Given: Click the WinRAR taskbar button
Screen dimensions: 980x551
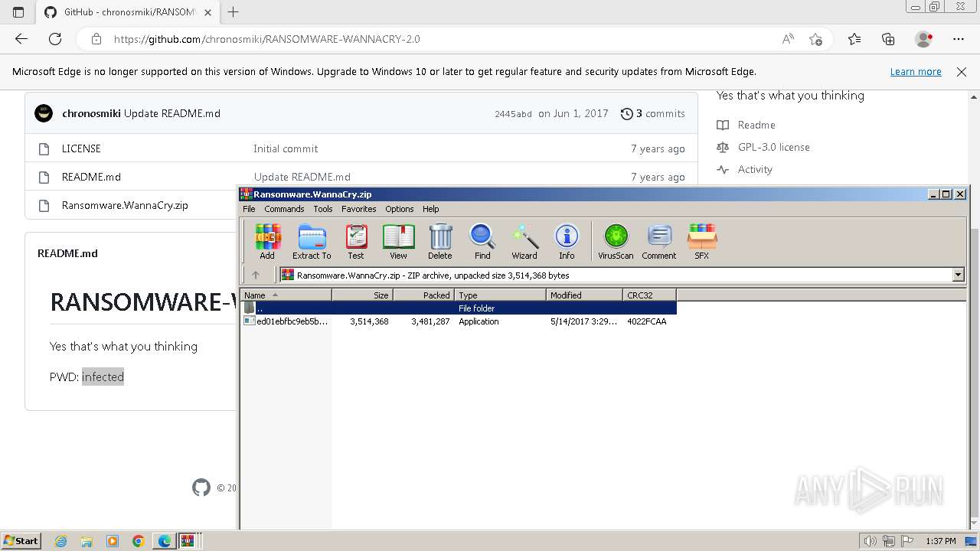Looking at the screenshot, I should coord(188,541).
